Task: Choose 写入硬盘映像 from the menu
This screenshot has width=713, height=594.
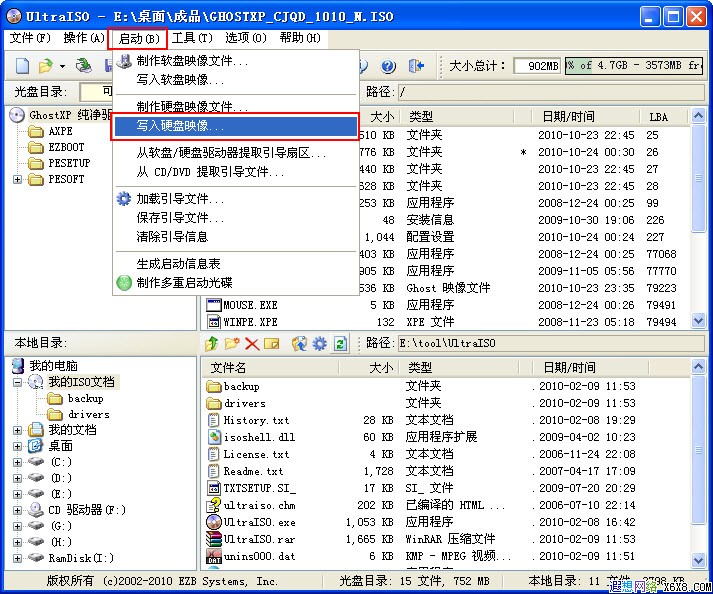Action: click(235, 126)
